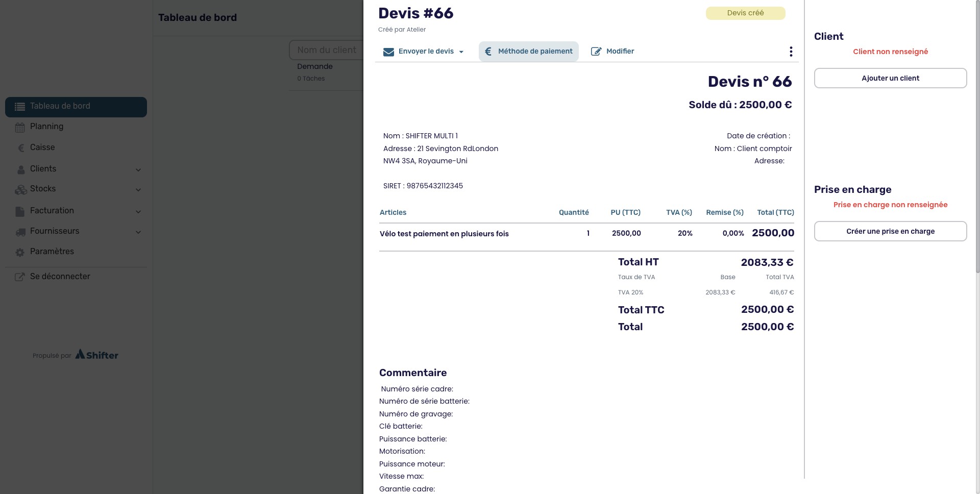This screenshot has width=980, height=494.
Task: Click Ajouter un client button
Action: click(x=890, y=78)
